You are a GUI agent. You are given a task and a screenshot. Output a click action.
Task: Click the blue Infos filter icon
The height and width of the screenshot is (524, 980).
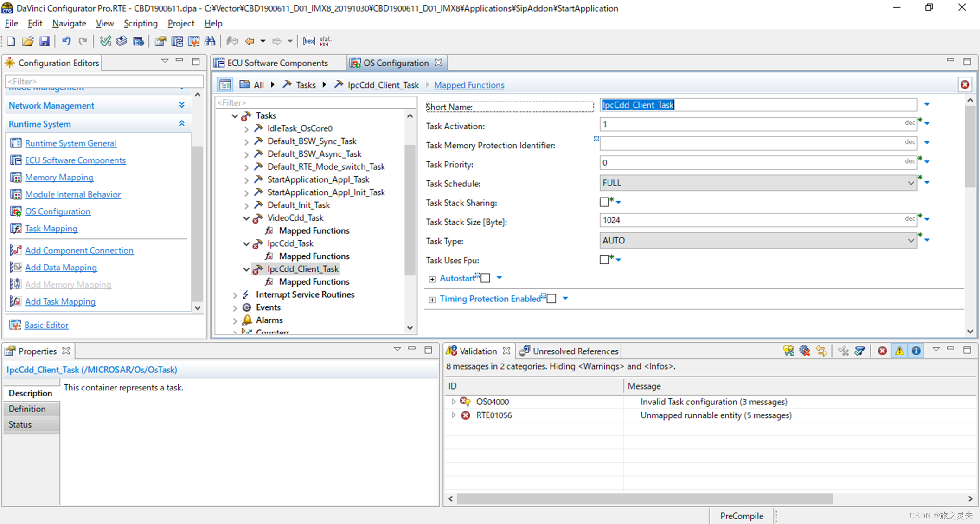(x=916, y=351)
